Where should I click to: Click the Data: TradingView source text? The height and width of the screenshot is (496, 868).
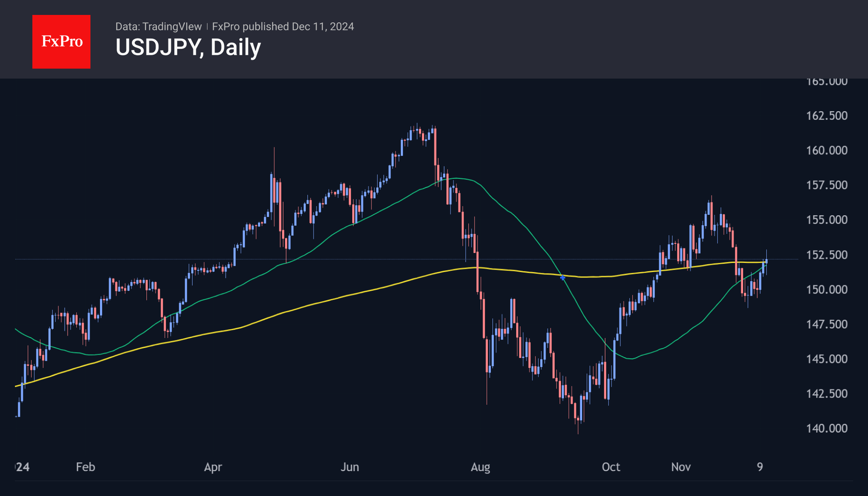click(x=158, y=27)
